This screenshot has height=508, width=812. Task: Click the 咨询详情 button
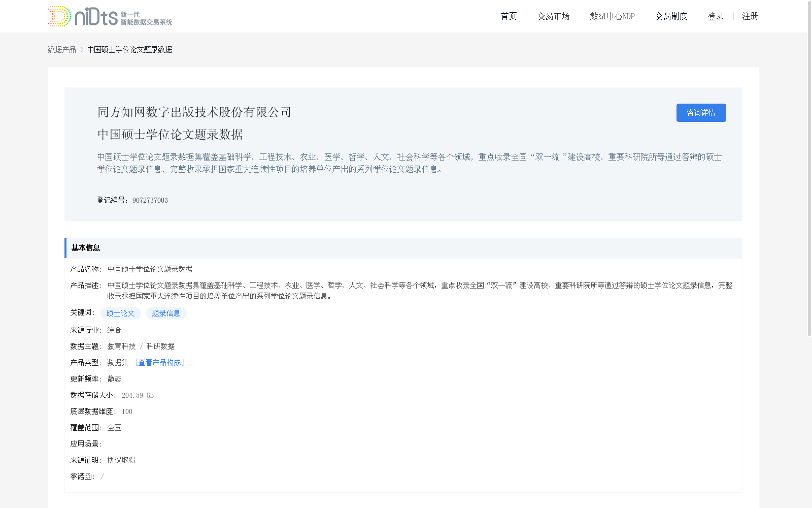pyautogui.click(x=701, y=113)
